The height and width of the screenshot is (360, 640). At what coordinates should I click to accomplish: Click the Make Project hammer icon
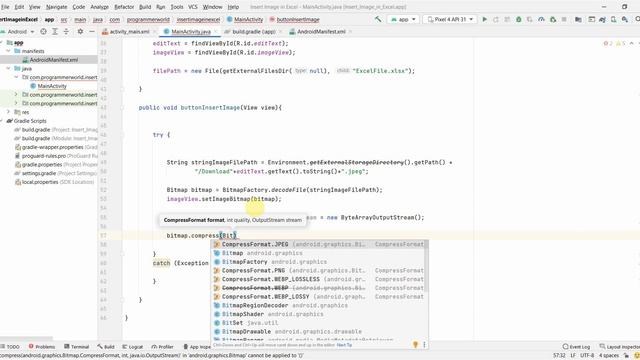tap(378, 19)
